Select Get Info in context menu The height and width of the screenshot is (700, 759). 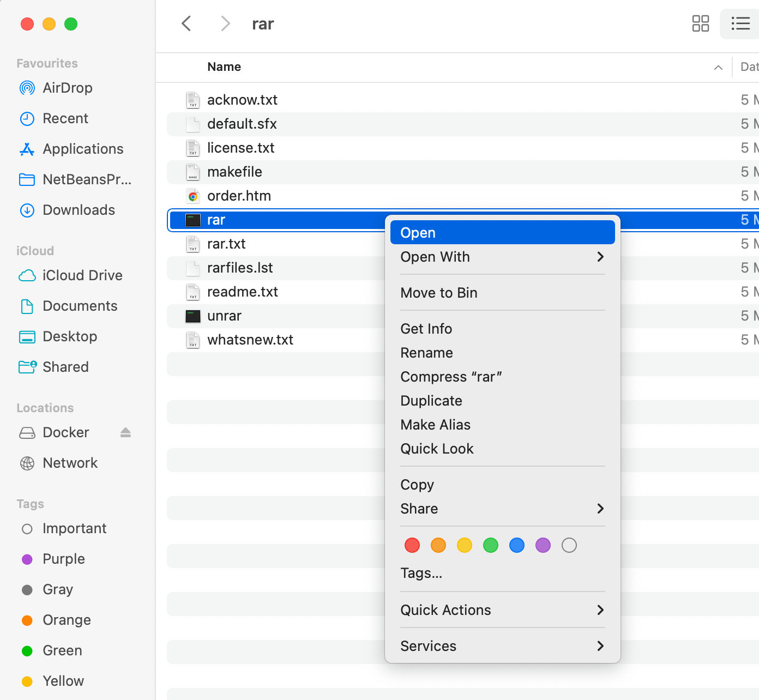pos(426,329)
